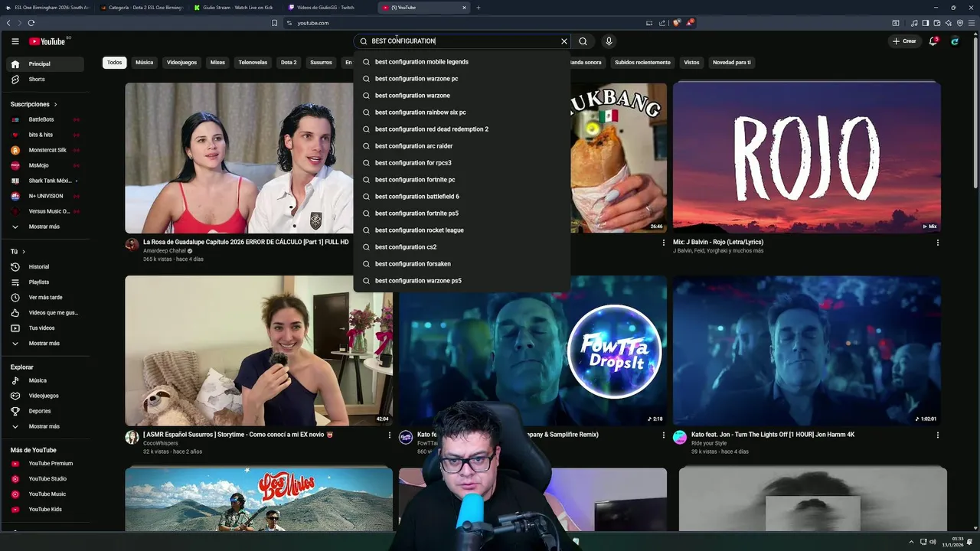The image size is (980, 551).
Task: Open Ver más tarde list
Action: (46, 298)
